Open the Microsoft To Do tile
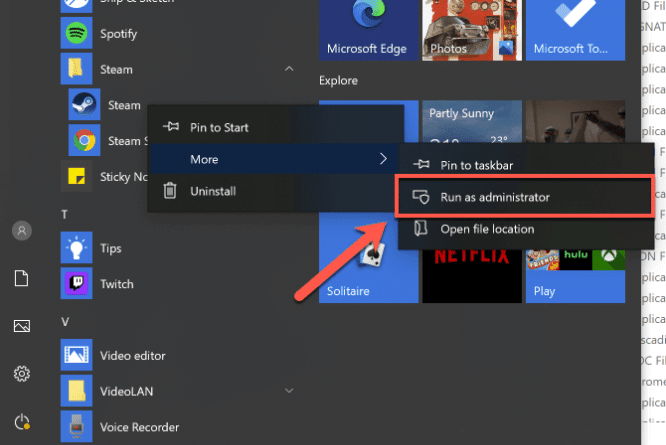666x445 pixels. (576, 30)
